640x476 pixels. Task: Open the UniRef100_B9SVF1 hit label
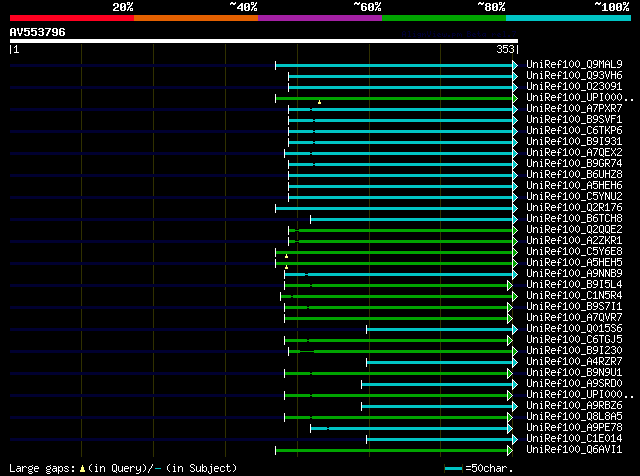(574, 120)
